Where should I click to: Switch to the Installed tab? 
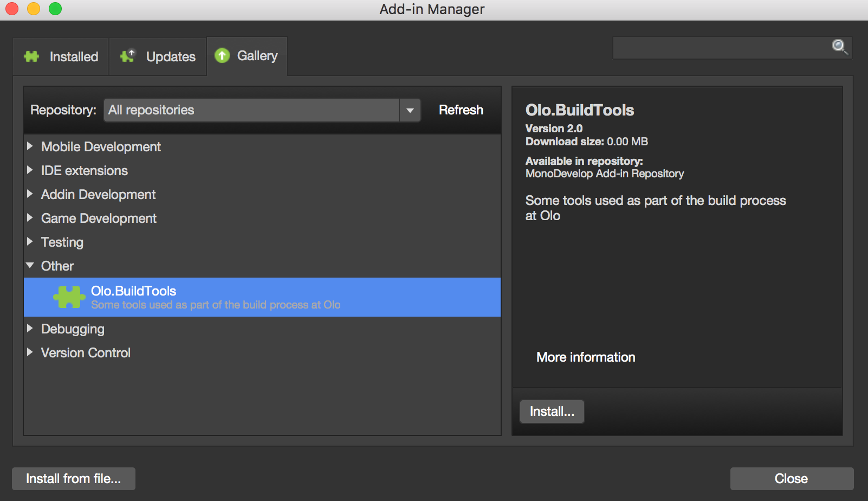pos(61,56)
